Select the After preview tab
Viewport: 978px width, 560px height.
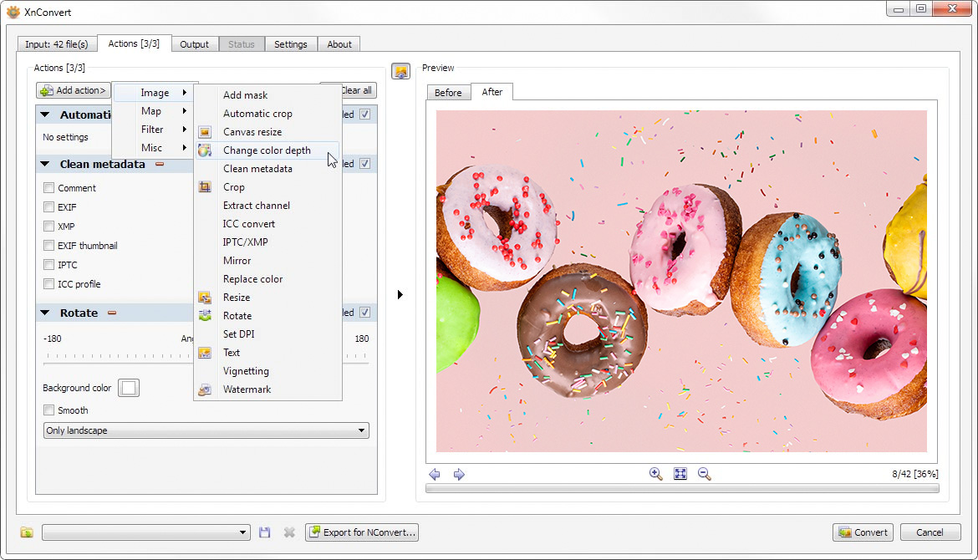pyautogui.click(x=492, y=92)
